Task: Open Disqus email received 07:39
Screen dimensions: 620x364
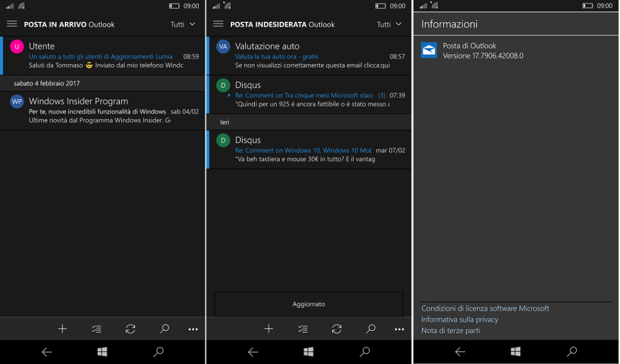Action: click(309, 95)
